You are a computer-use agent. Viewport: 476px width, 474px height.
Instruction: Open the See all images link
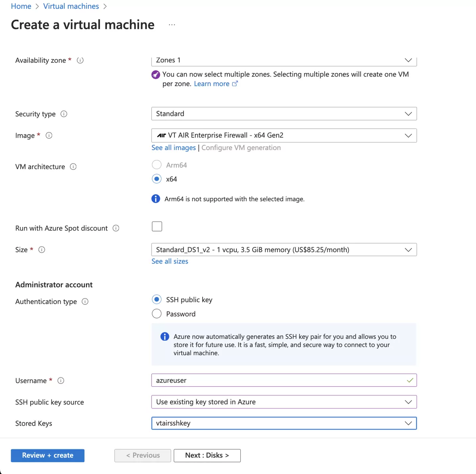173,147
